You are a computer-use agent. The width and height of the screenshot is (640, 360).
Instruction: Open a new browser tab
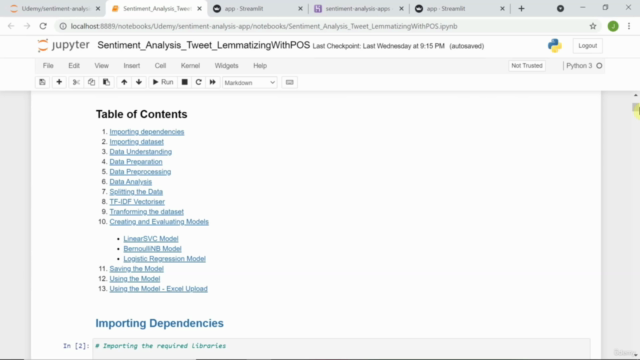(x=521, y=9)
